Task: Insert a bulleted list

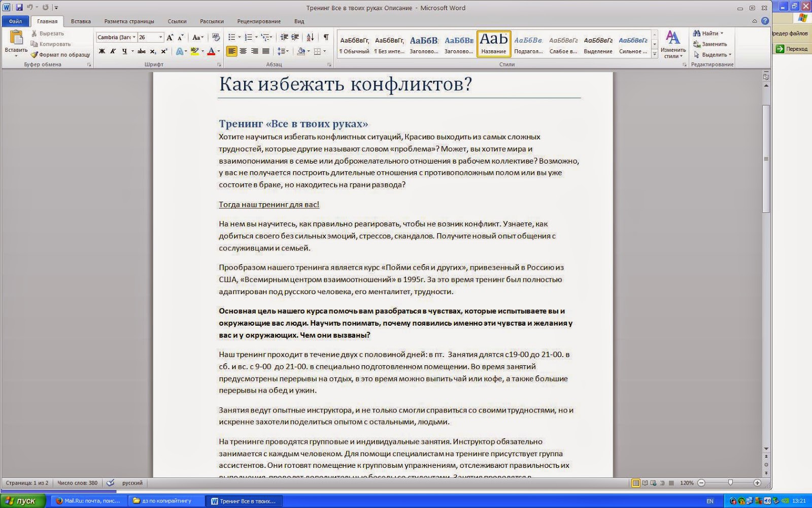Action: [x=232, y=37]
